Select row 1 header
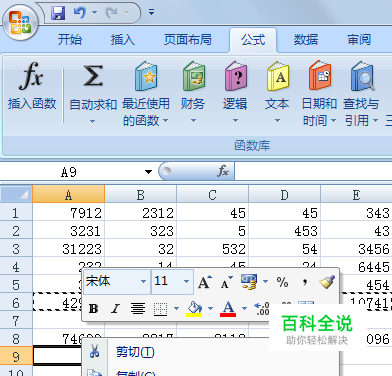 click(16, 213)
